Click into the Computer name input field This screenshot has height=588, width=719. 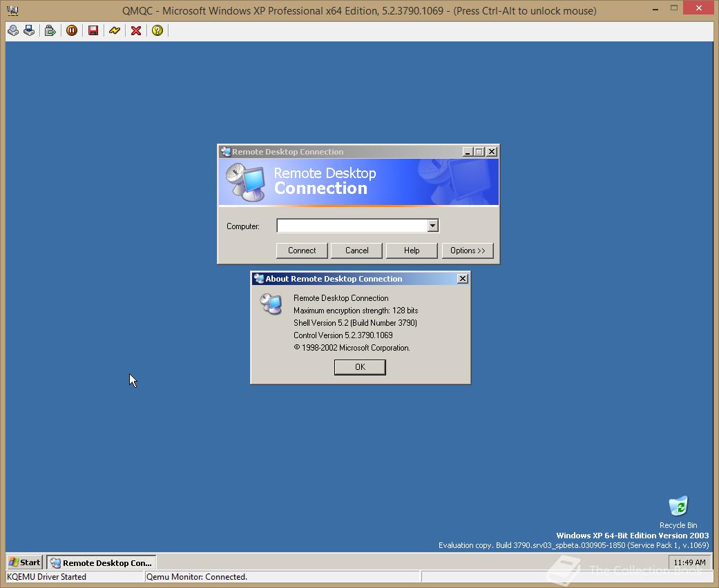point(352,226)
